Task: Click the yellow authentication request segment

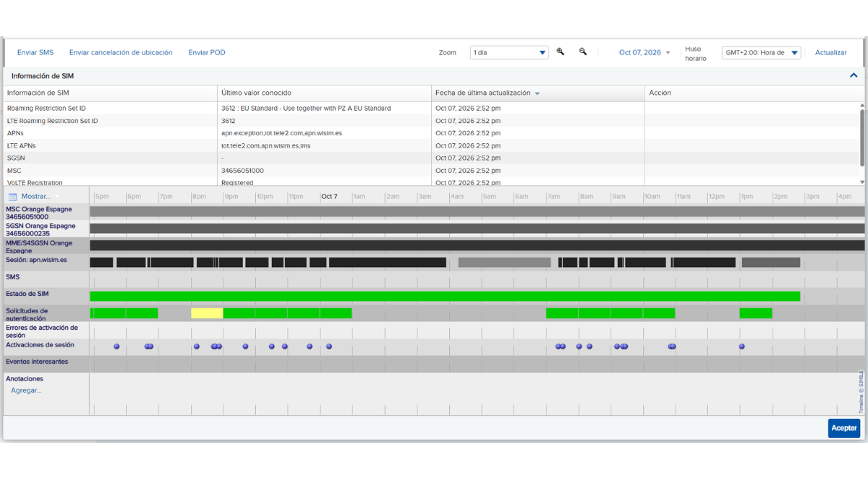Action: click(207, 313)
